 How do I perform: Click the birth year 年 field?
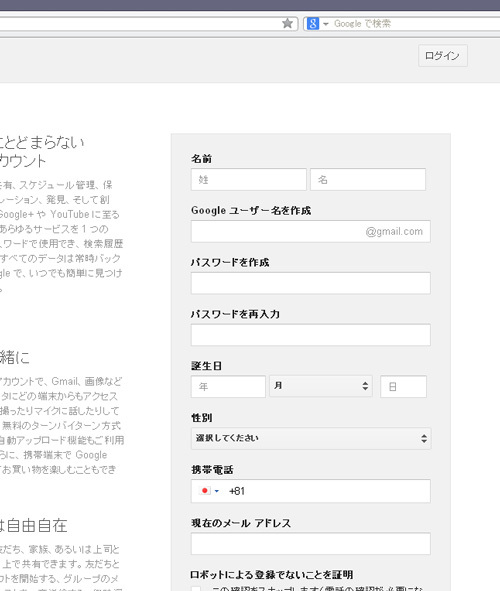click(228, 386)
